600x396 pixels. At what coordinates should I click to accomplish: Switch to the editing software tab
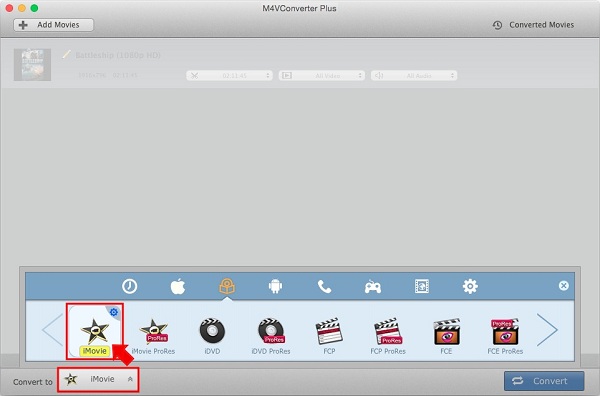click(227, 286)
